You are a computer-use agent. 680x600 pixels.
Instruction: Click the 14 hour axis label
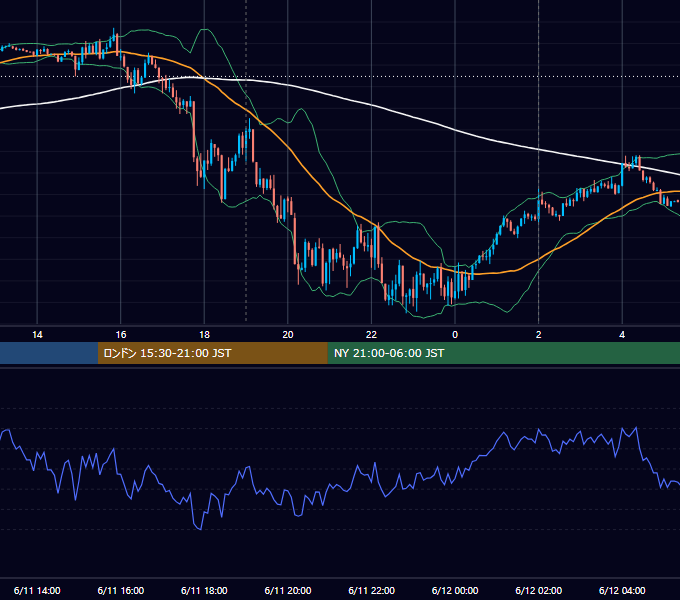pyautogui.click(x=37, y=335)
